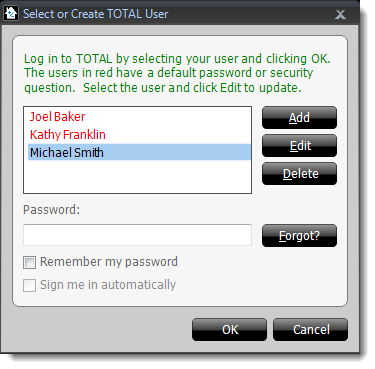Click the Password: field label
This screenshot has width=375, height=369.
(x=52, y=210)
